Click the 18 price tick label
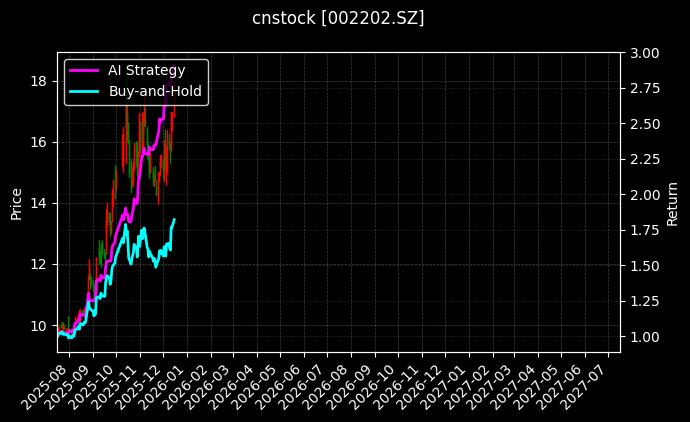Viewport: 690px width, 422px height. [39, 81]
